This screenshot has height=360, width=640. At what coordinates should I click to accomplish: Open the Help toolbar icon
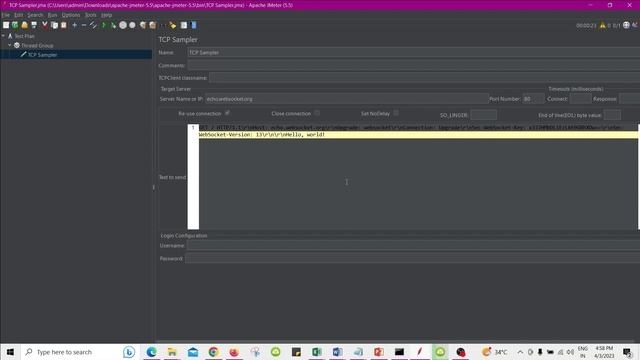point(194,25)
